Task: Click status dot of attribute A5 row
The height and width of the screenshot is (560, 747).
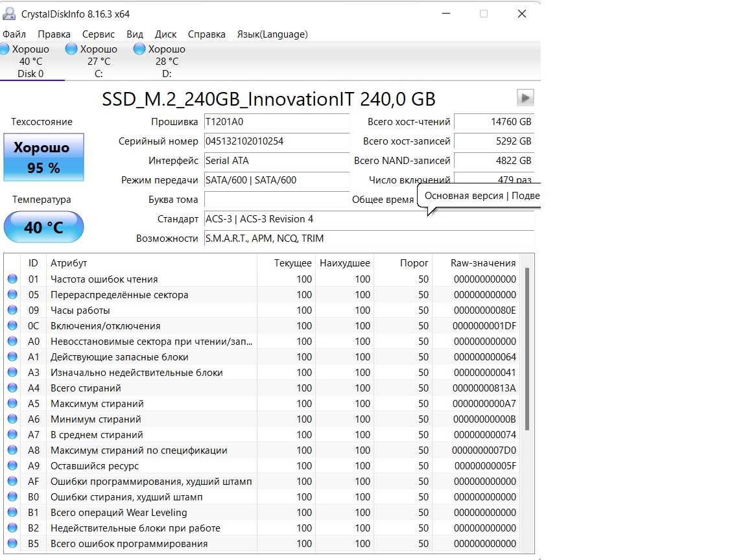Action: [x=12, y=403]
